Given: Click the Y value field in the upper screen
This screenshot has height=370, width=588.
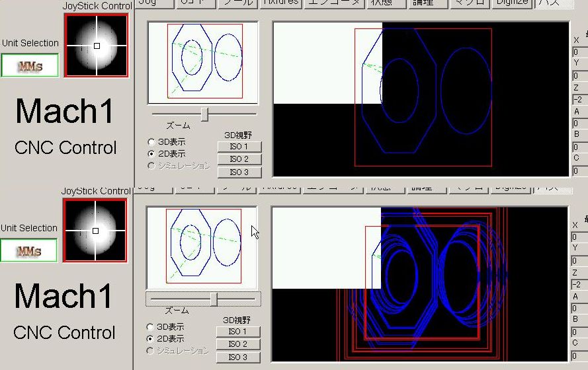Looking at the screenshot, I should click(x=580, y=75).
